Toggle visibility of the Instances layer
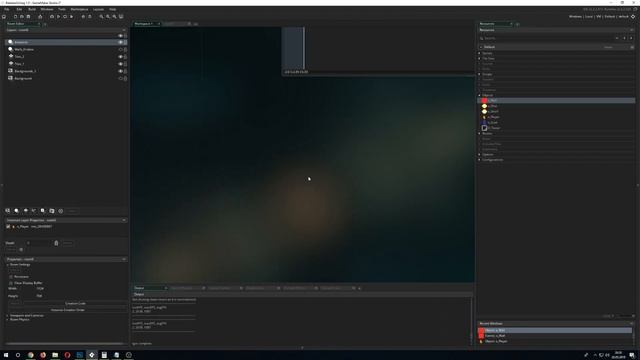The height and width of the screenshot is (360, 640). coord(120,42)
